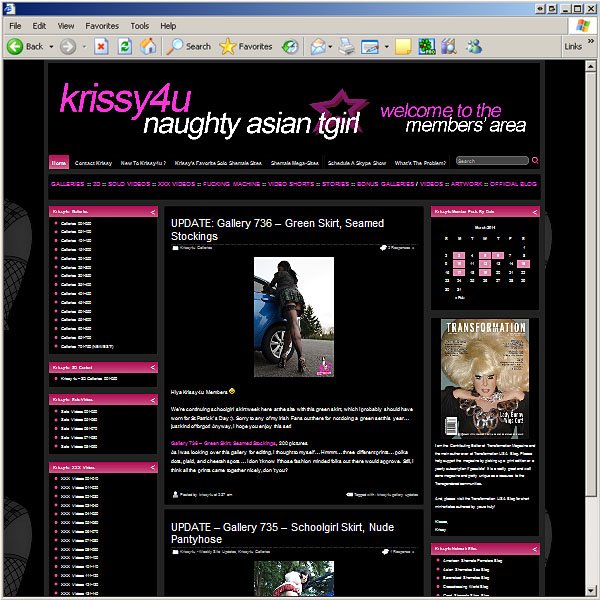Viewport: 600px width, 600px height.
Task: Click the magnifier icon beside site search
Action: [535, 160]
